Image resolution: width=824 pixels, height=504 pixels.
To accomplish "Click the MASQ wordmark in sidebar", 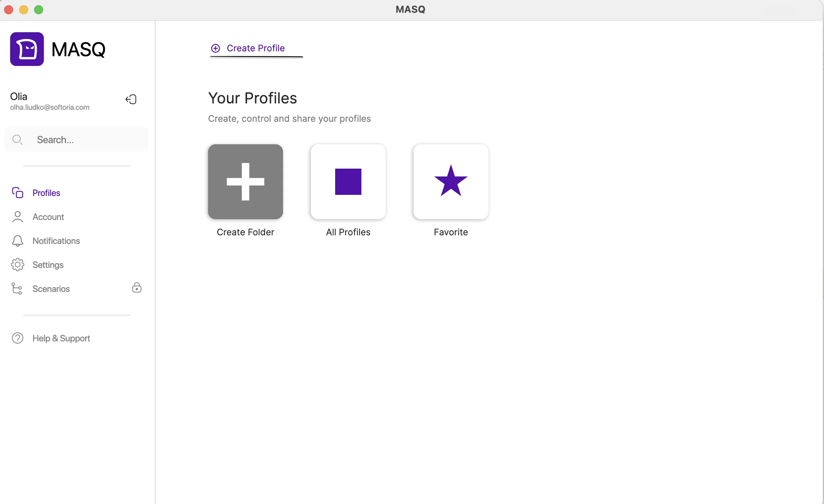I will coord(78,49).
